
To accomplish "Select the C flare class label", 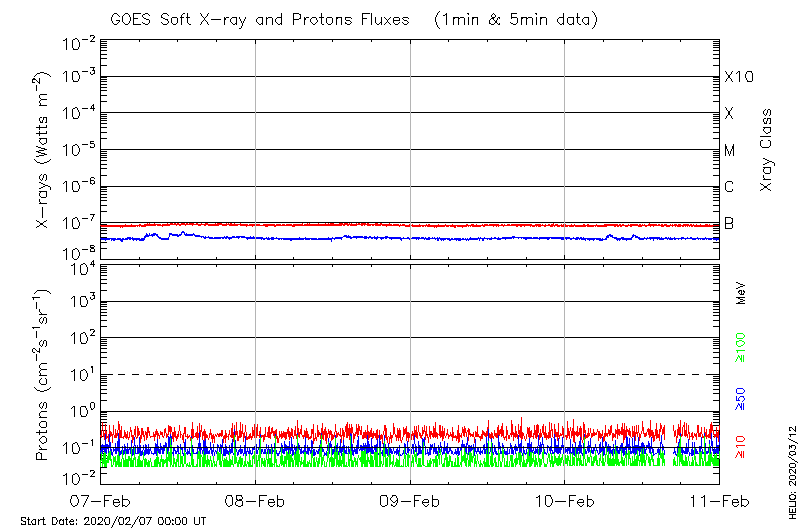I will 730,187.
